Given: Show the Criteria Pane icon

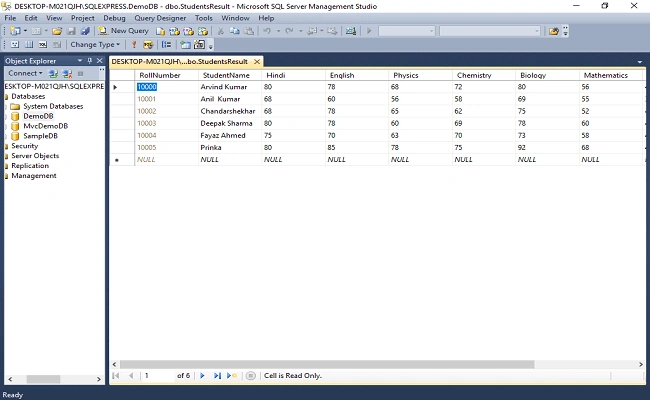Looking at the screenshot, I should [29, 44].
